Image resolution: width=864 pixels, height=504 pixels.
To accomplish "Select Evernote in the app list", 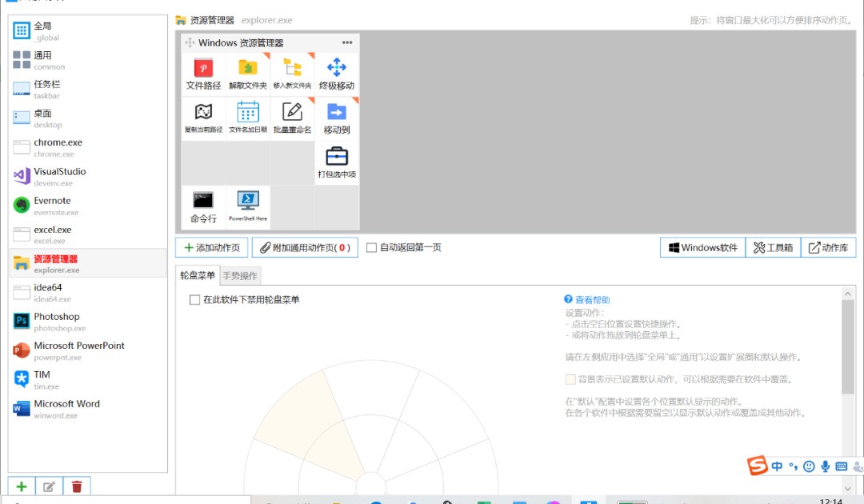I will point(88,206).
